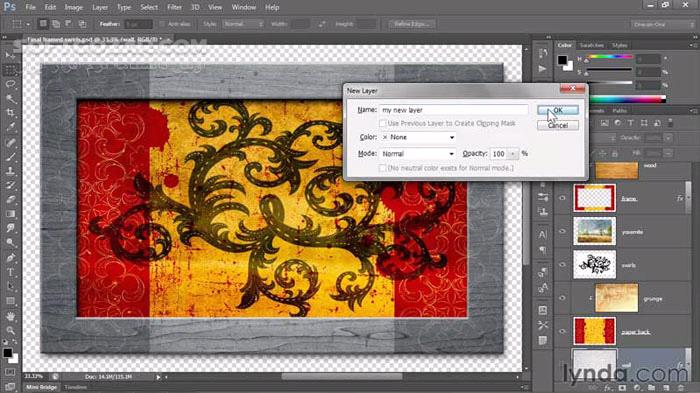Select the Clone Stamp tool
Image resolution: width=700 pixels, height=393 pixels.
point(10,171)
